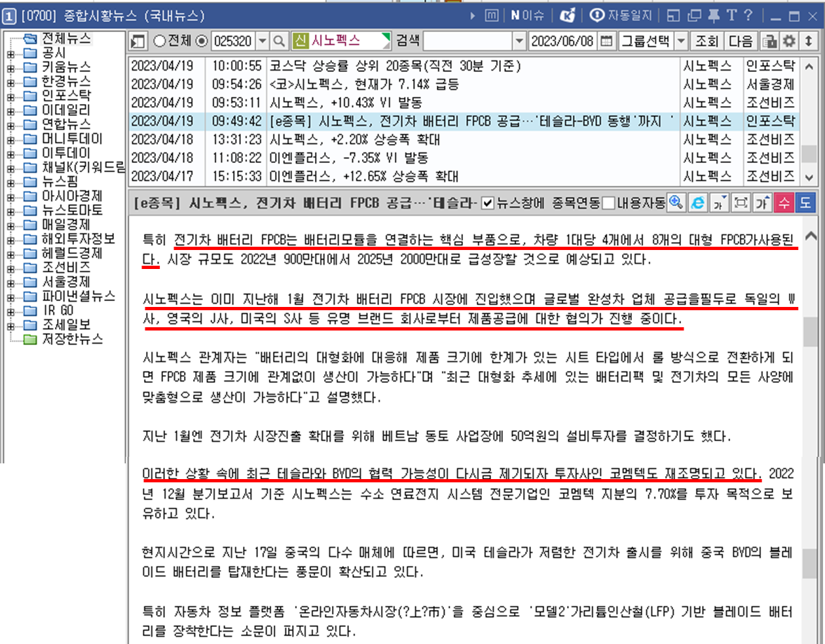
Task: Click the news list scrollbar down arrow
Action: point(809,177)
